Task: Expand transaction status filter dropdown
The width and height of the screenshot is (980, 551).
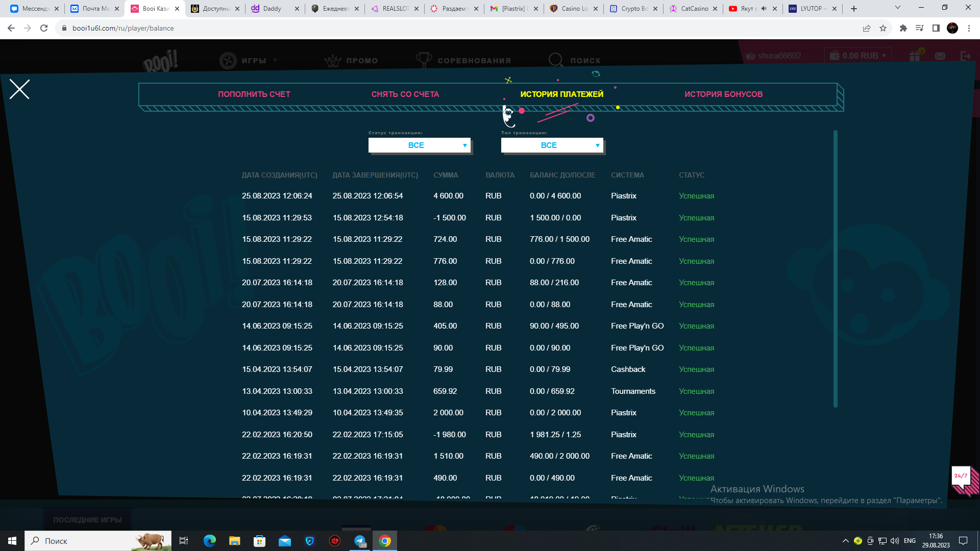Action: click(419, 145)
